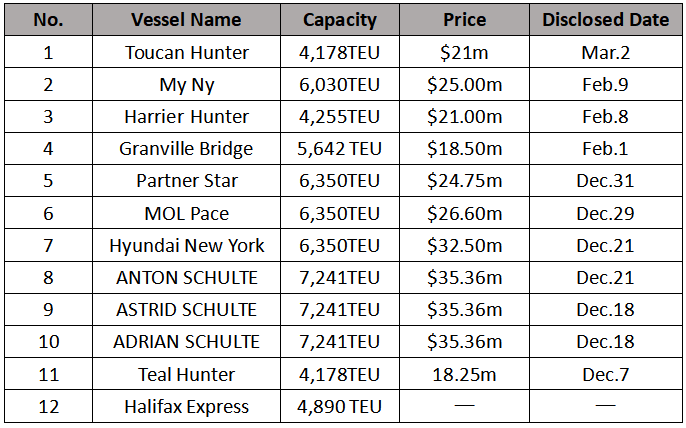Click the MOL Pace cell
686x428 pixels.
(186, 213)
